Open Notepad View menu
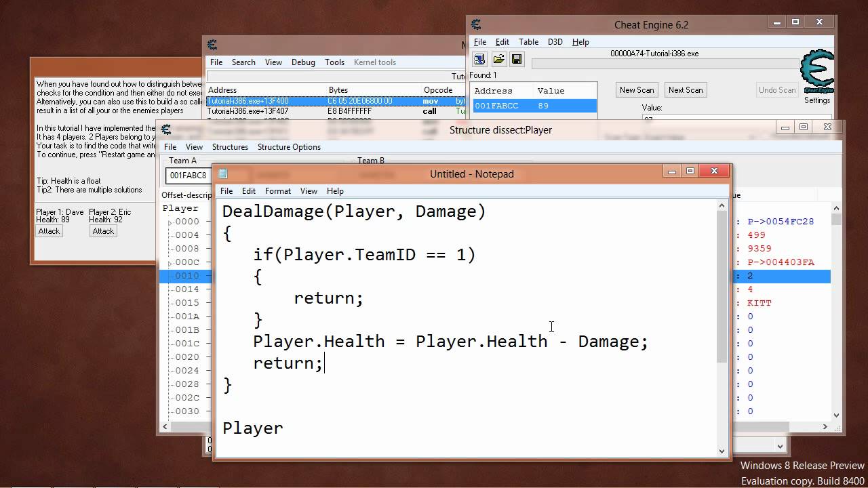Image resolution: width=868 pixels, height=488 pixels. [309, 191]
